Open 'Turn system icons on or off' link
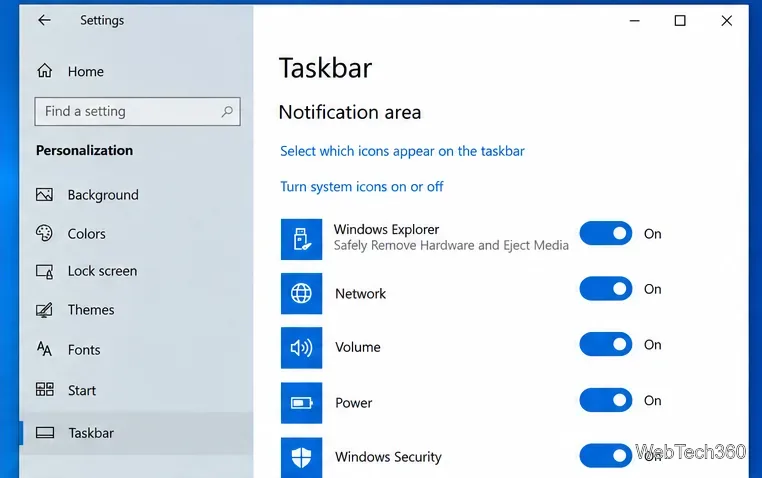Viewport: 762px width, 478px height. click(x=362, y=187)
